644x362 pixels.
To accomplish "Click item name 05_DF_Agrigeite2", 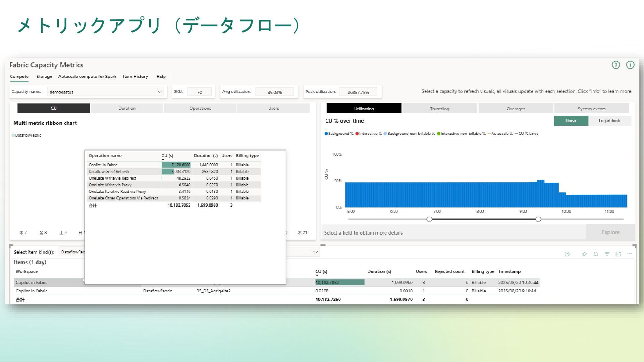I will pyautogui.click(x=213, y=291).
